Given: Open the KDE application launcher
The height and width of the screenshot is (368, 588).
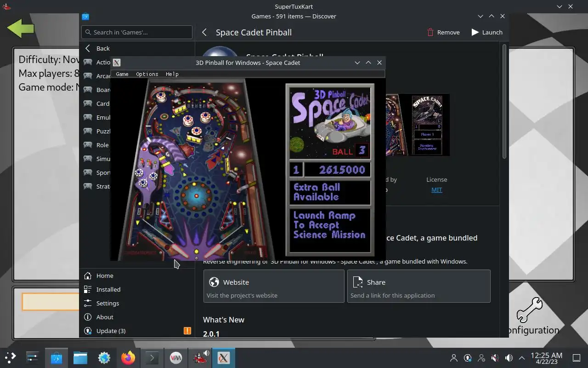Looking at the screenshot, I should (11, 357).
